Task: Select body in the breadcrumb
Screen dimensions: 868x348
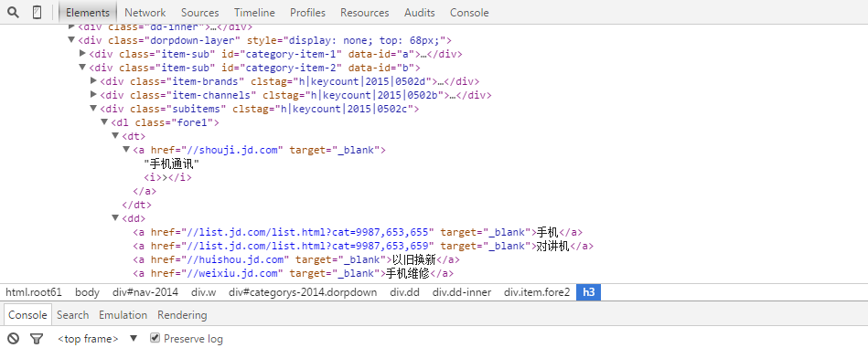Action: coord(88,292)
